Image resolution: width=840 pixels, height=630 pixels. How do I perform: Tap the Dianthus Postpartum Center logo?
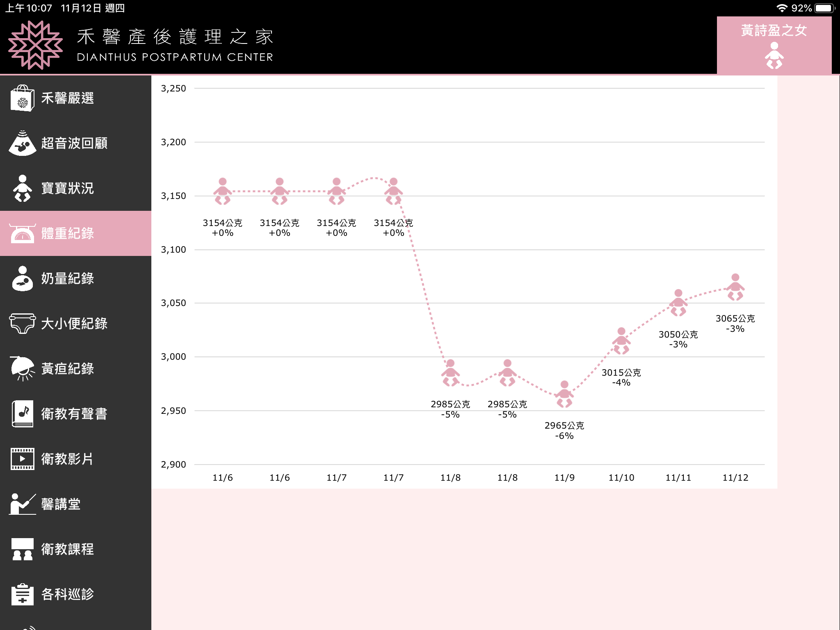click(x=36, y=45)
